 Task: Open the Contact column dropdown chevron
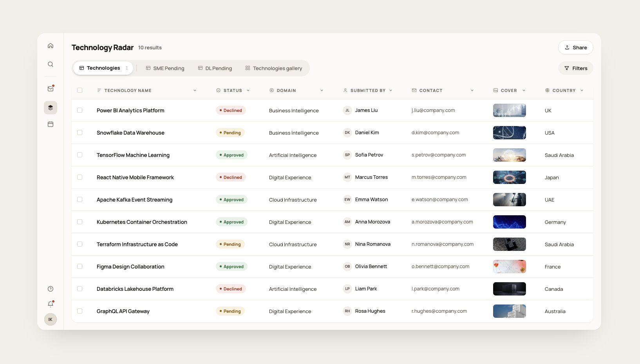click(x=472, y=90)
